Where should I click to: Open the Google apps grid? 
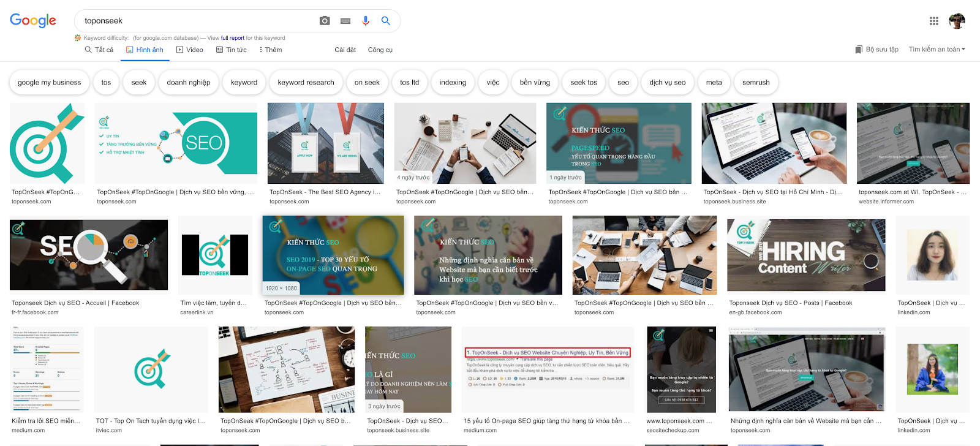[934, 21]
